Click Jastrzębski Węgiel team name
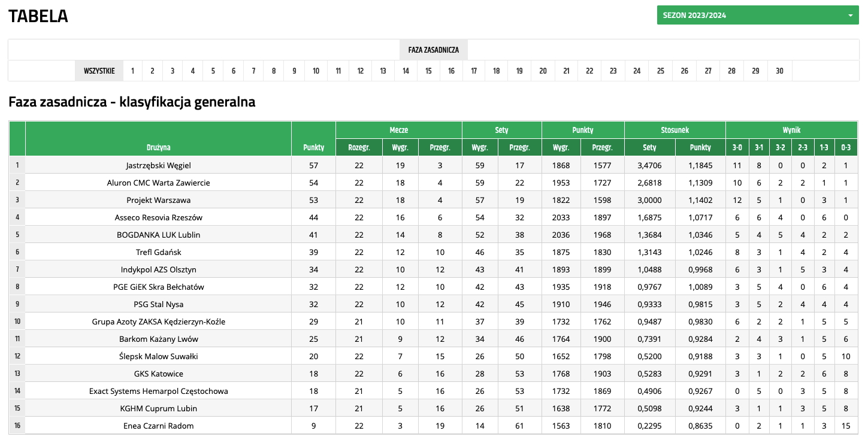868x443 pixels. point(158,165)
